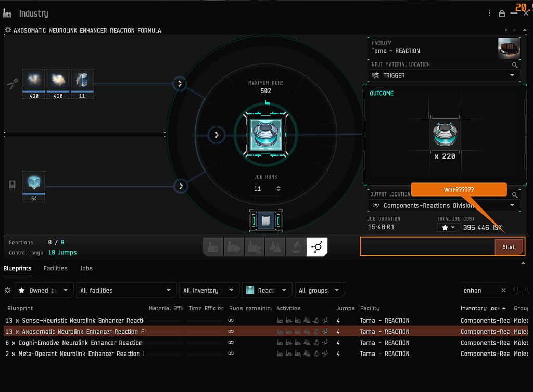
Task: Switch to the Facilities tab
Action: [55, 269]
